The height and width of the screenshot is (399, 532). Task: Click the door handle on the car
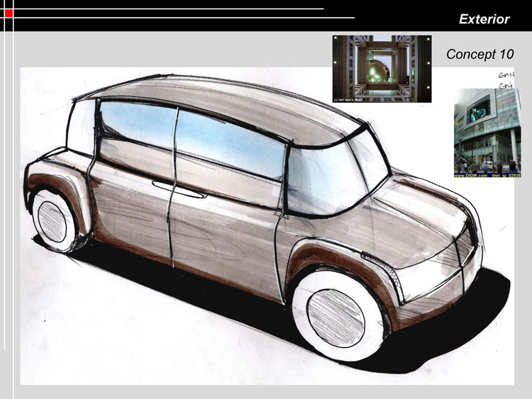pyautogui.click(x=179, y=190)
